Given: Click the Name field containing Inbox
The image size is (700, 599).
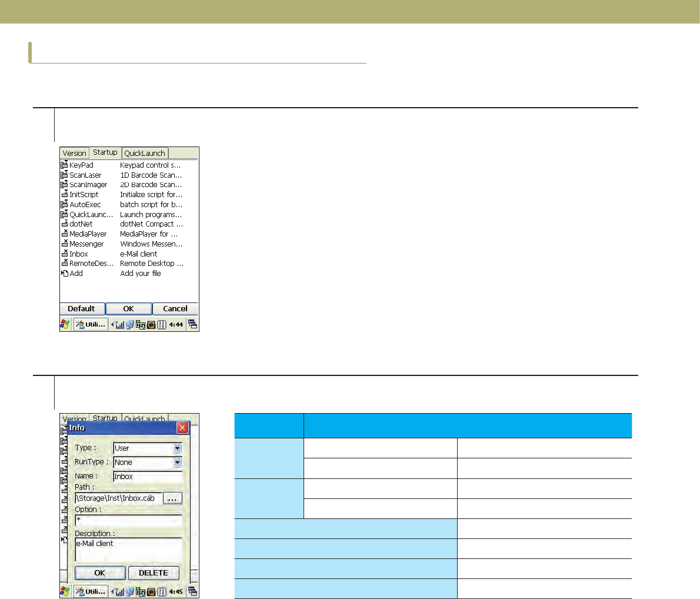Looking at the screenshot, I should (x=147, y=477).
